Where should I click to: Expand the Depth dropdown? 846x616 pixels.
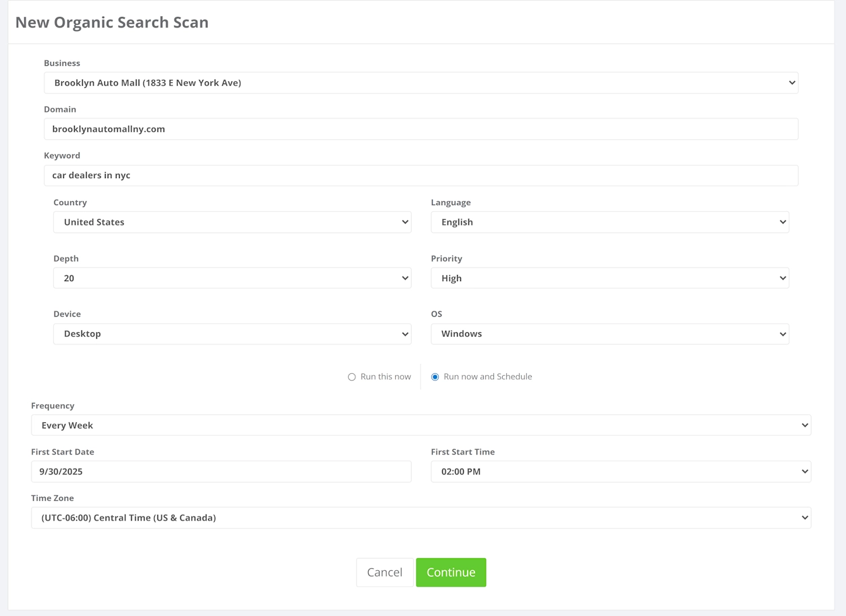[232, 278]
